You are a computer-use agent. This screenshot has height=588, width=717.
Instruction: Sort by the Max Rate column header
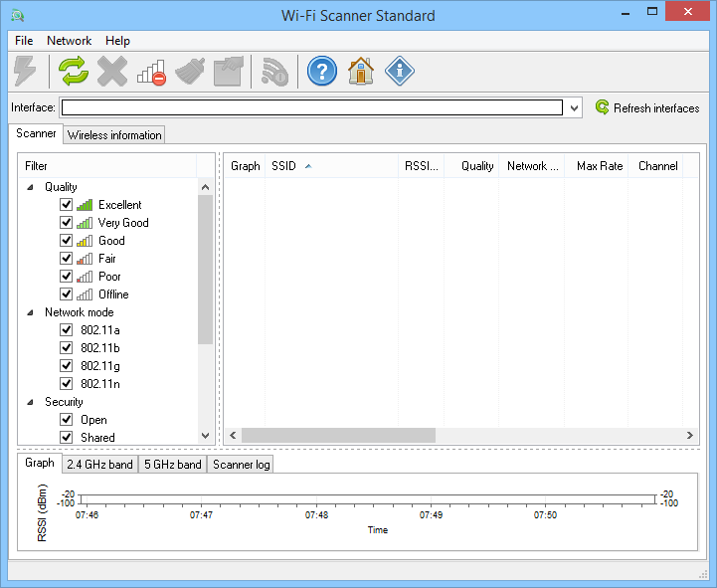597,166
